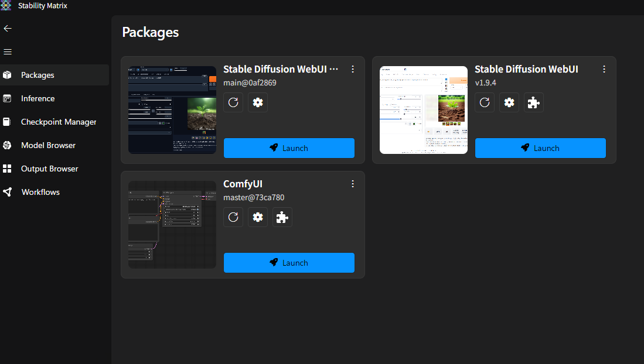This screenshot has width=644, height=364.
Task: Open the Model Browser
Action: coord(54,145)
